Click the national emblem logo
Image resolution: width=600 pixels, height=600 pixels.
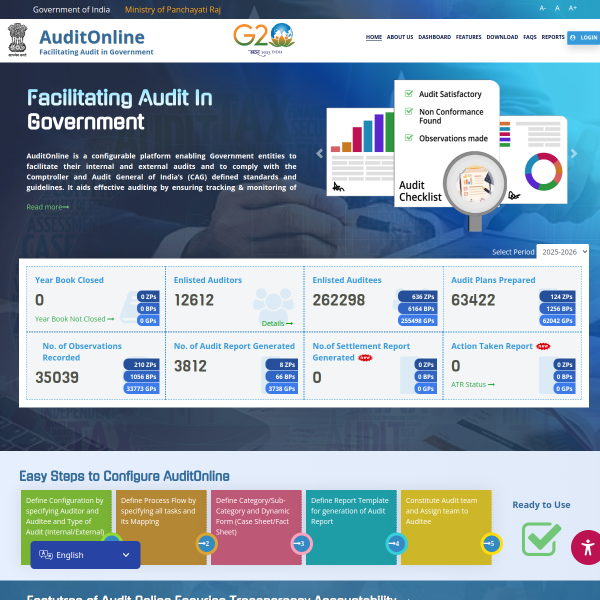(18, 40)
